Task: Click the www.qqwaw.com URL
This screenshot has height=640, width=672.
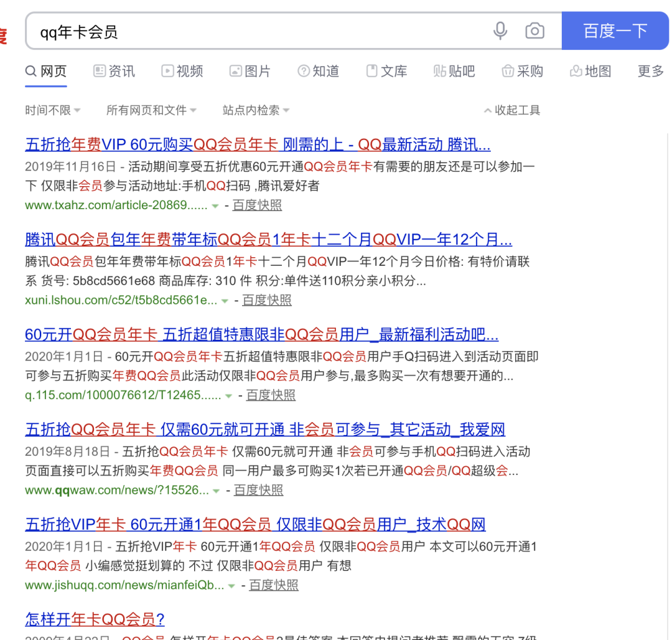Action: [x=117, y=490]
